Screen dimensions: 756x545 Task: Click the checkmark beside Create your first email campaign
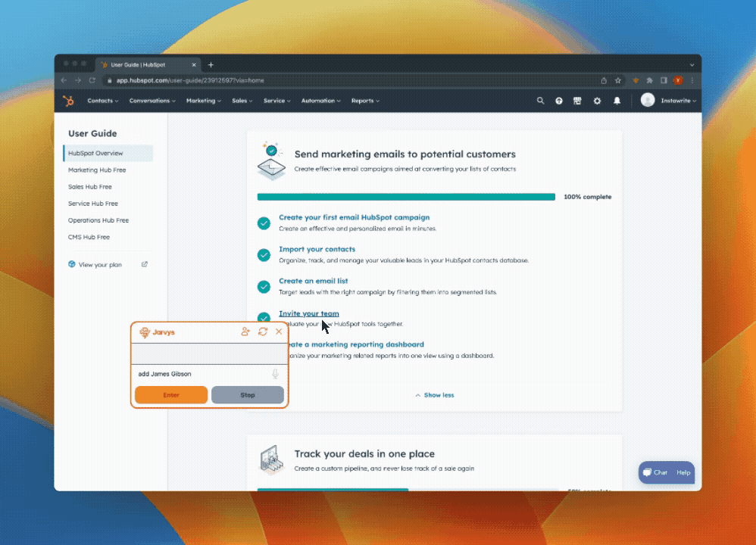[x=264, y=223]
